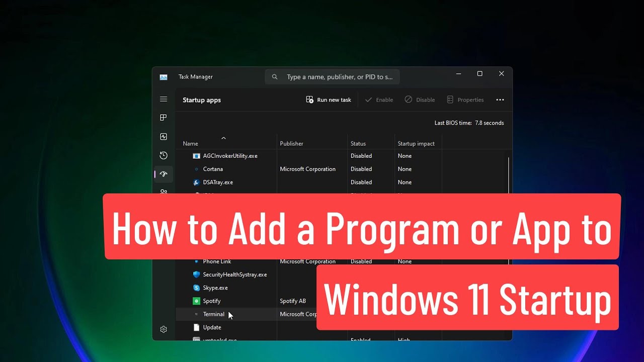Screen dimensions: 644x362
Task: Select the Cortana startup entry
Action: 213,169
